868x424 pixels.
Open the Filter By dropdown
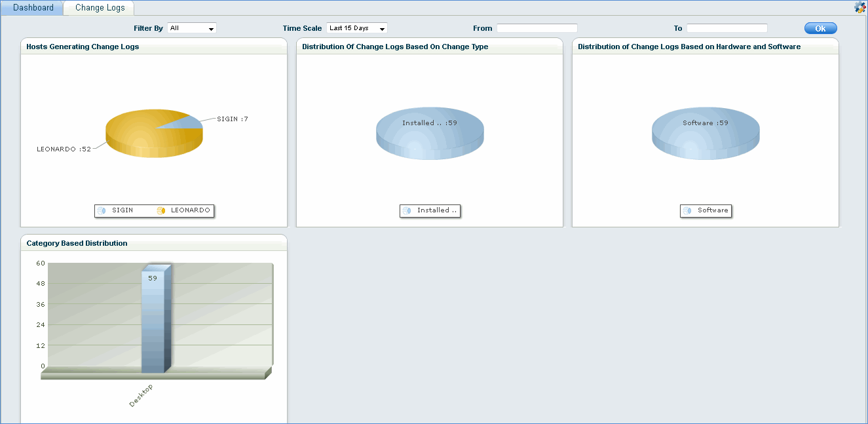click(192, 28)
